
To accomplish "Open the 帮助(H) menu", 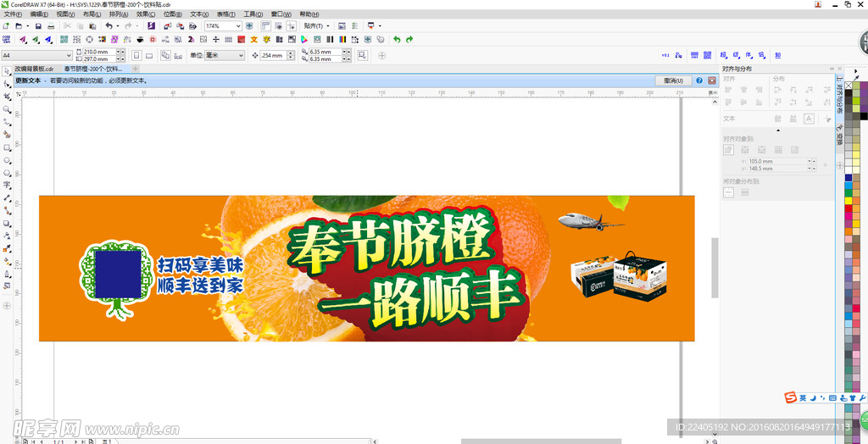I will click(309, 14).
